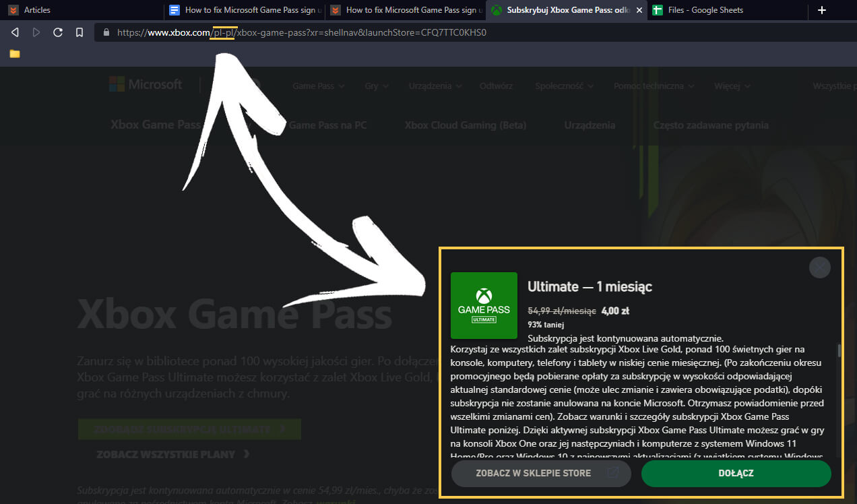857x504 pixels.
Task: Click the padlock site security icon
Action: point(106,32)
